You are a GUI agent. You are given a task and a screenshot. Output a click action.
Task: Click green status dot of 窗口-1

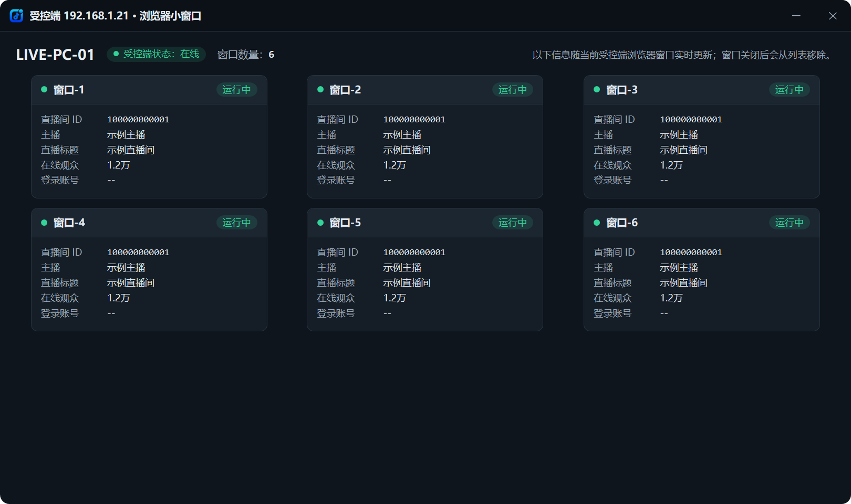[x=44, y=90]
